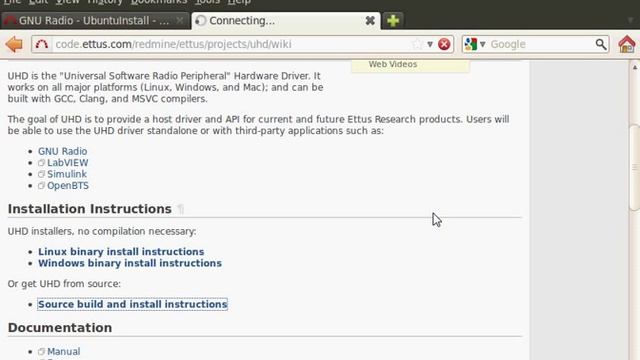Bookmark this page with the star icon
The image size is (640, 360).
(417, 44)
